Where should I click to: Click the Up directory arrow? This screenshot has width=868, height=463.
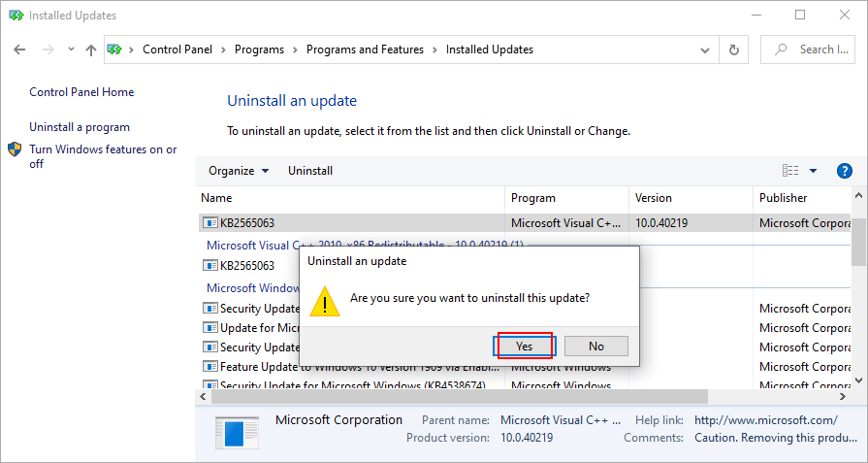90,50
